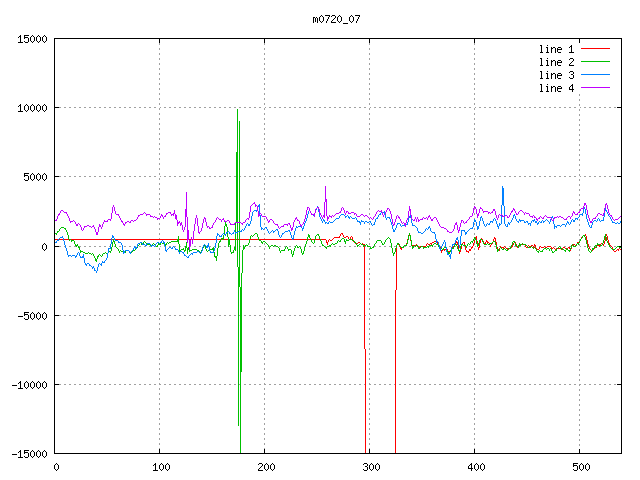Select the green line 2 legend sample
This screenshot has width=640, height=480.
[x=595, y=62]
